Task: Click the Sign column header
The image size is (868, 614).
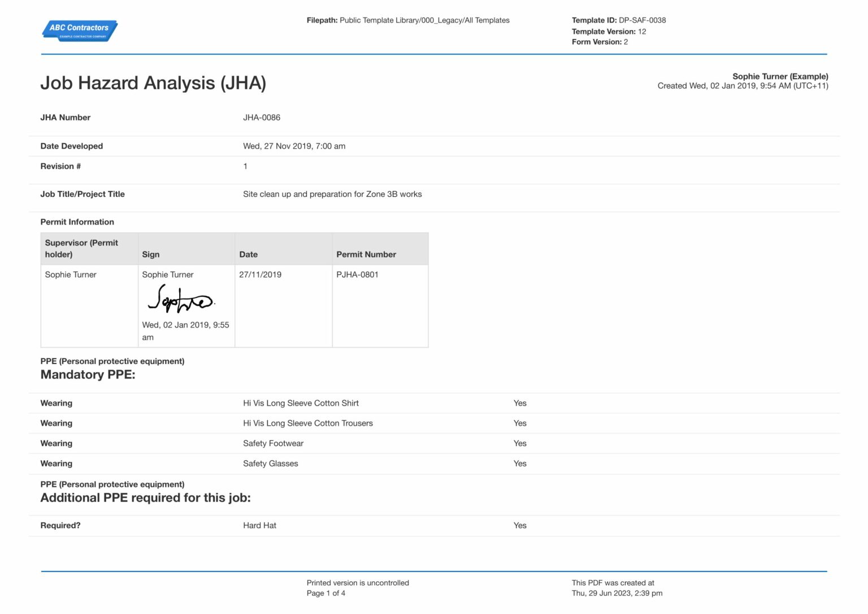Action: (150, 254)
